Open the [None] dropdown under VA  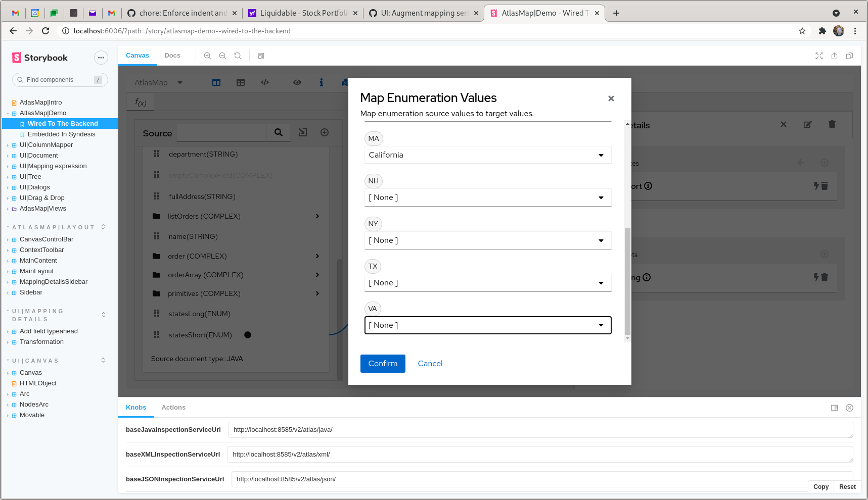[487, 325]
